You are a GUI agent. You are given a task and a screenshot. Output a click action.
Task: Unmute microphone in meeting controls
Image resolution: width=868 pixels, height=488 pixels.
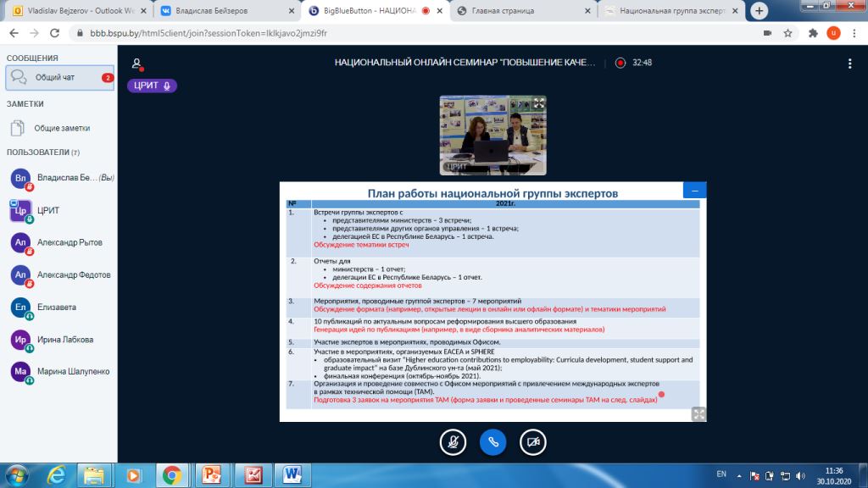[x=453, y=441]
